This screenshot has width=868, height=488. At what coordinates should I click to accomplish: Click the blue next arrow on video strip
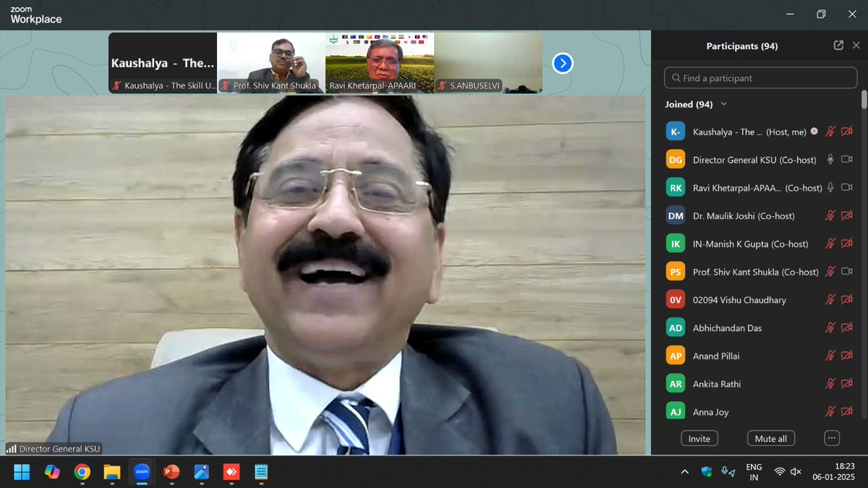562,63
